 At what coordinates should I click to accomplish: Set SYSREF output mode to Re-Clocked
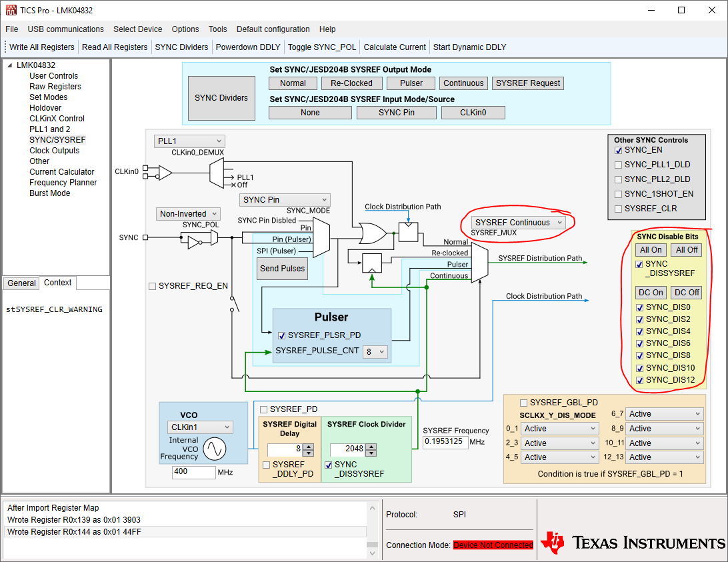[351, 83]
